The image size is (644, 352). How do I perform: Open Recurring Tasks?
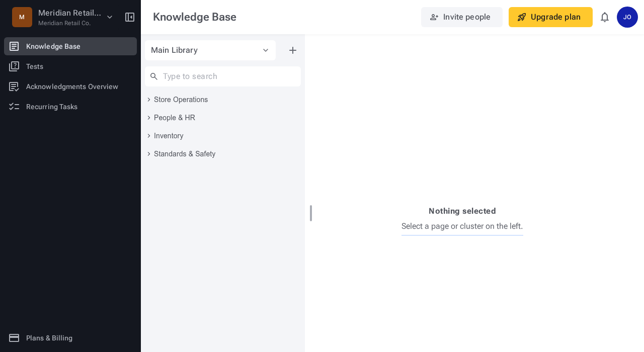coord(70,107)
